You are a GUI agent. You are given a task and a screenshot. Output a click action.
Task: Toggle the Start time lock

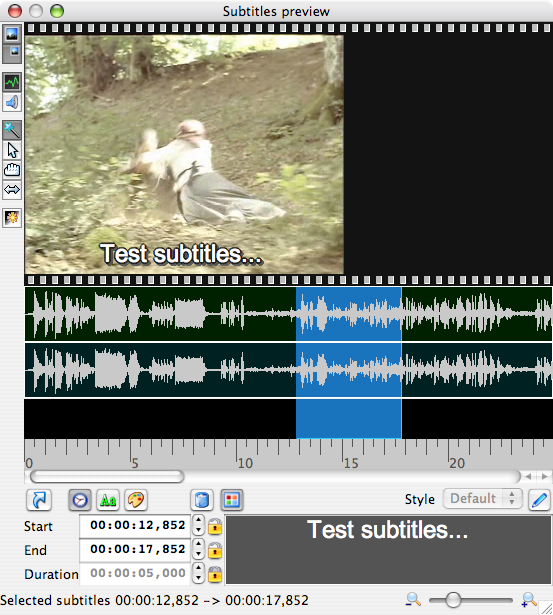[215, 526]
